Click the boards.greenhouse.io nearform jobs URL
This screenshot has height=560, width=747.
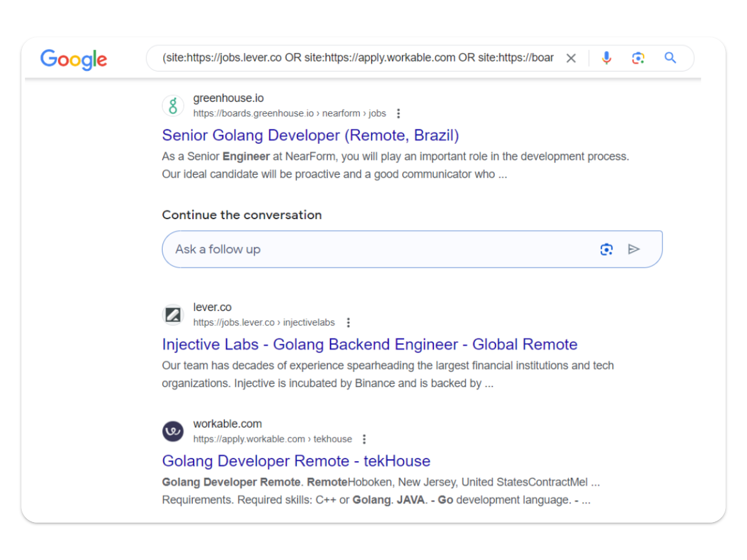point(289,114)
